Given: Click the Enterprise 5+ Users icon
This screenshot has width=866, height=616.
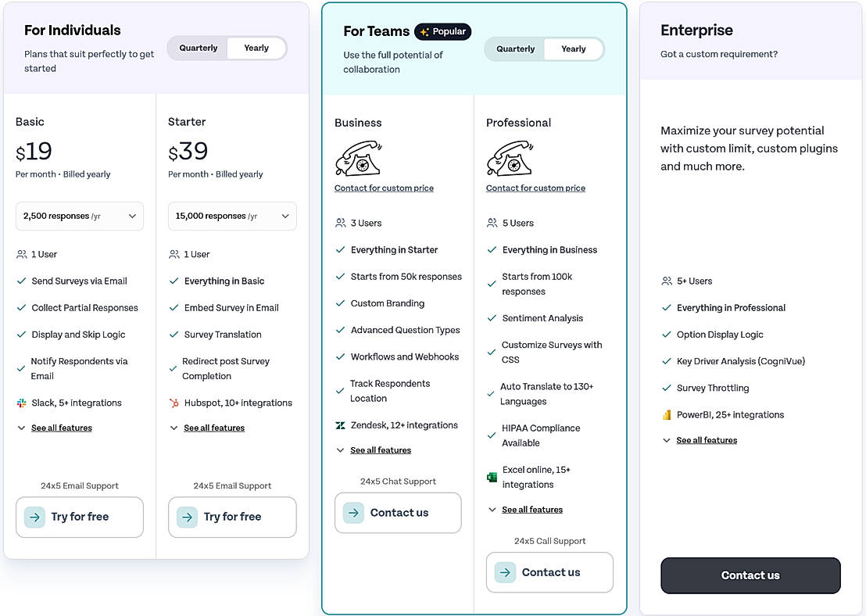Looking at the screenshot, I should pyautogui.click(x=667, y=281).
